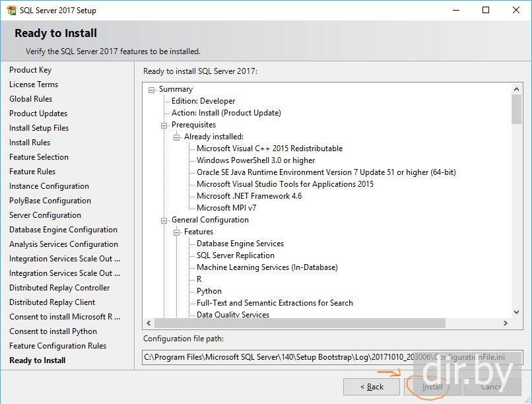Click the Cancel button

tap(490, 387)
